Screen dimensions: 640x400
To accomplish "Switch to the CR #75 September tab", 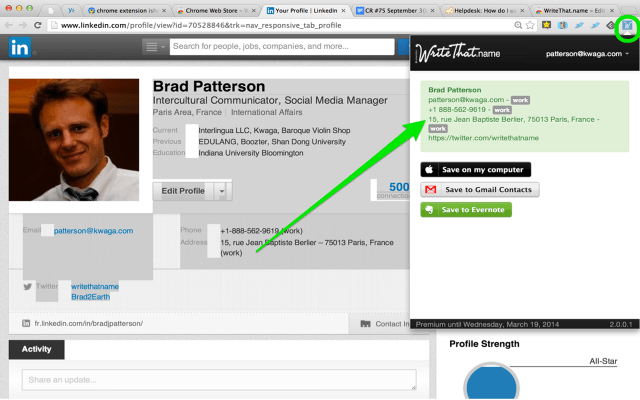I will tap(396, 10).
